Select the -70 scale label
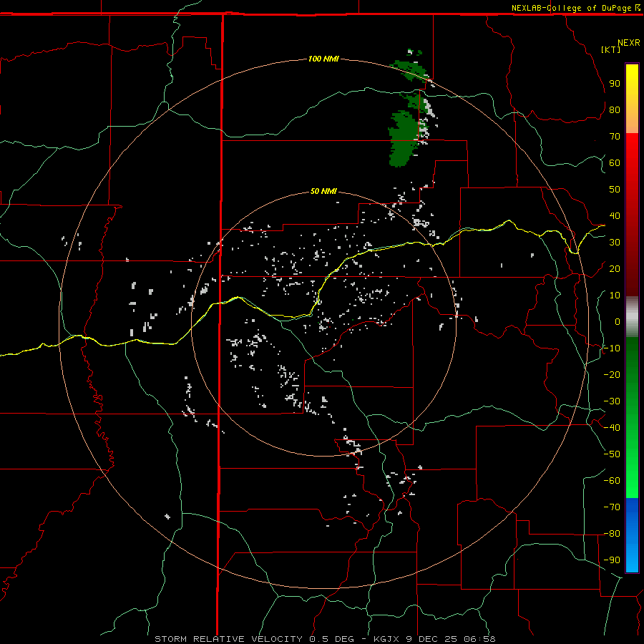 point(612,507)
